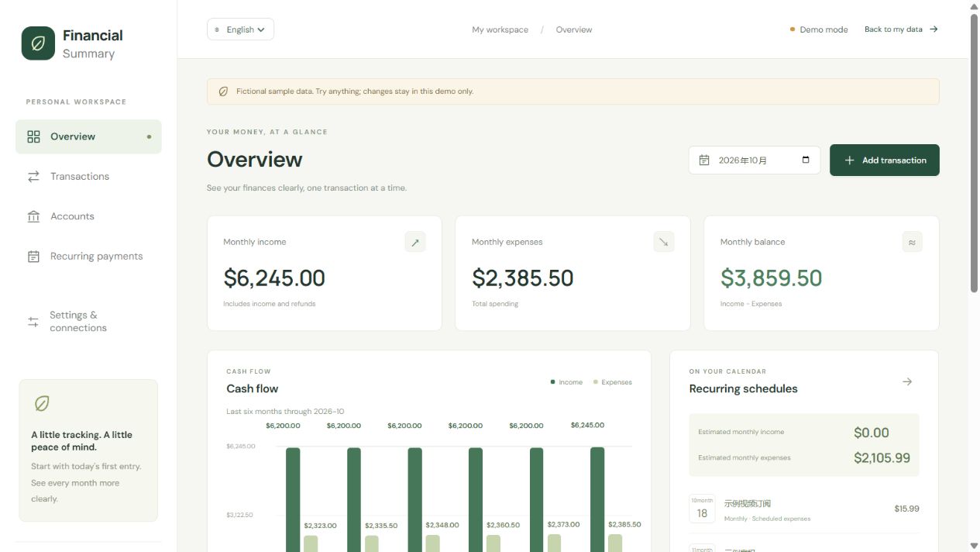Click the Financial Summary leaf logo
Screen dimensions: 980x552
38,43
